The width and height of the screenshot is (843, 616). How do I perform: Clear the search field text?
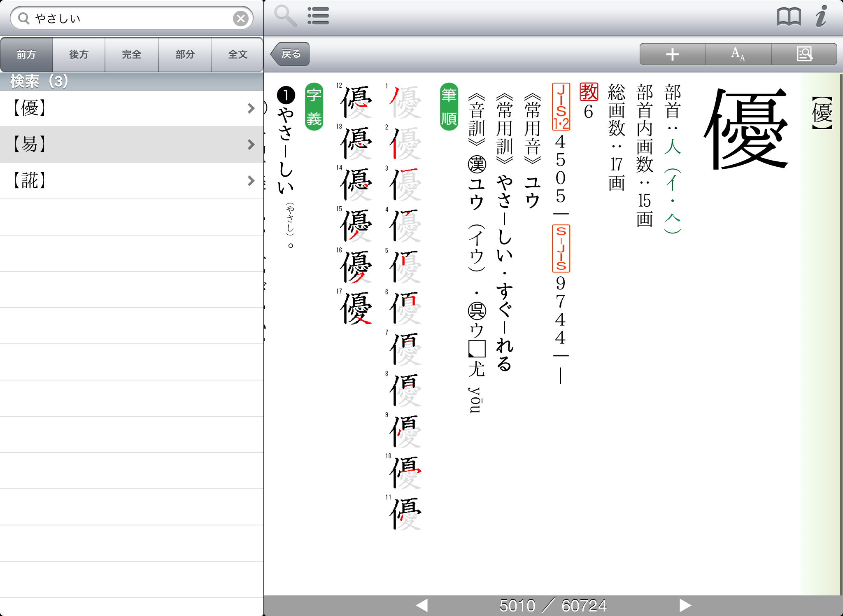[241, 19]
